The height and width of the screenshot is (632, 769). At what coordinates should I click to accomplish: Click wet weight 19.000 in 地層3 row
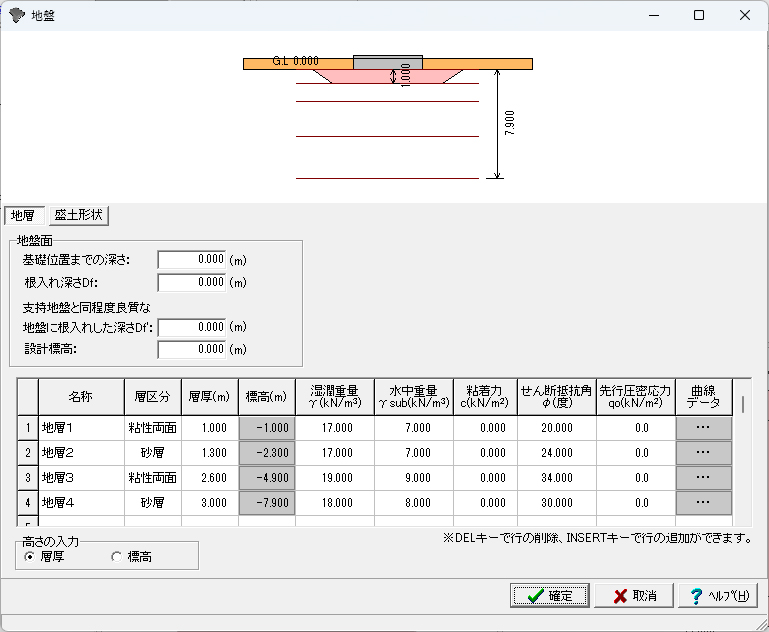335,478
